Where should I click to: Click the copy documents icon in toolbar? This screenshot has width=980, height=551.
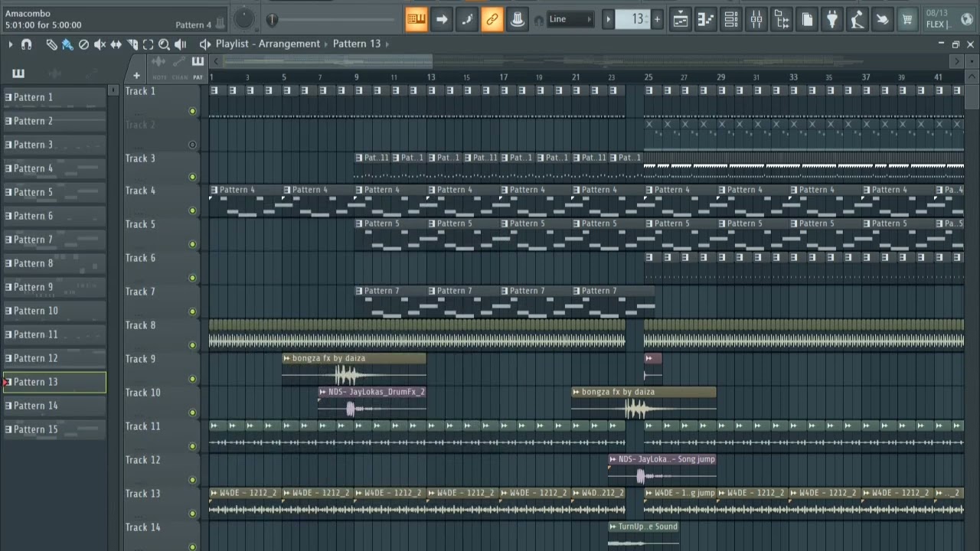click(807, 20)
